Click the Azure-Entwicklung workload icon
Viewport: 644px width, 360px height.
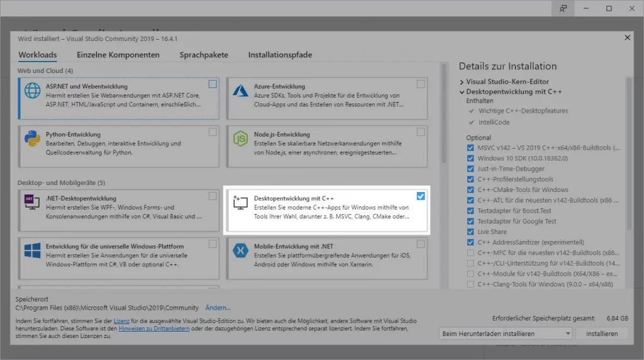click(x=240, y=92)
